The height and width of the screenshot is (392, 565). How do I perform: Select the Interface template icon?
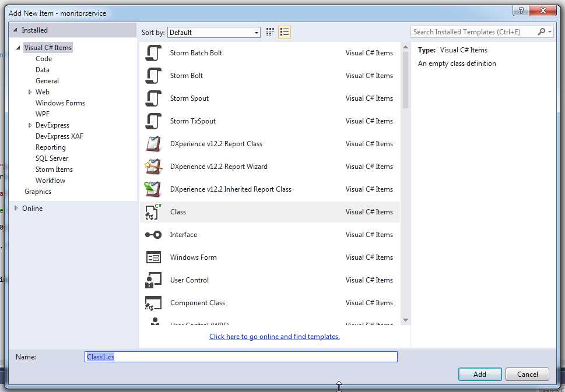pos(153,234)
